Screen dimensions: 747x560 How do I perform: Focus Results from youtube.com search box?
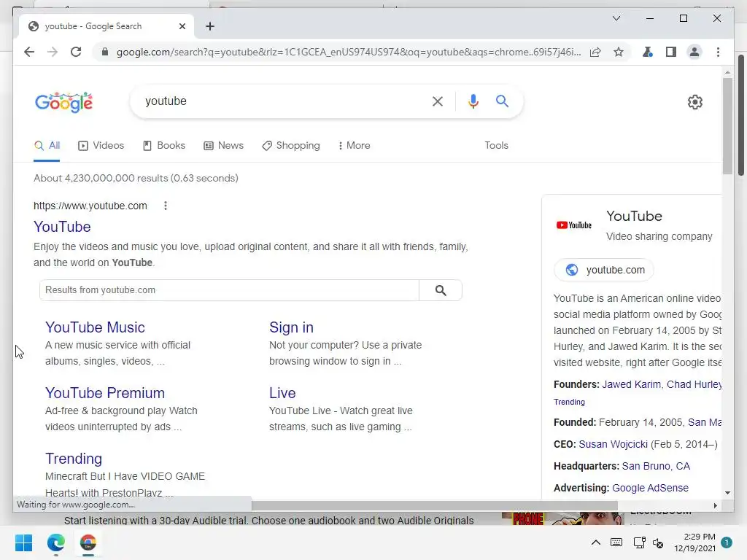229,290
